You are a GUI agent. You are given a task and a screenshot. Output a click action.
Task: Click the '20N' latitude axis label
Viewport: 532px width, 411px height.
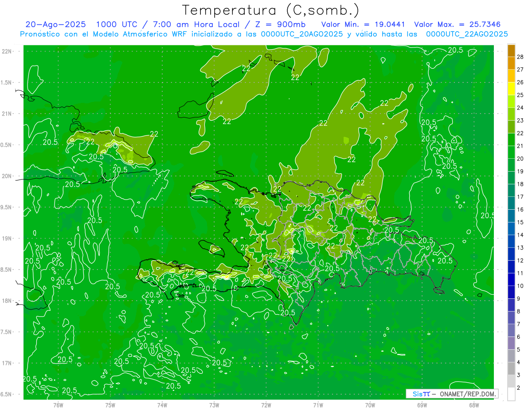[x=8, y=176]
